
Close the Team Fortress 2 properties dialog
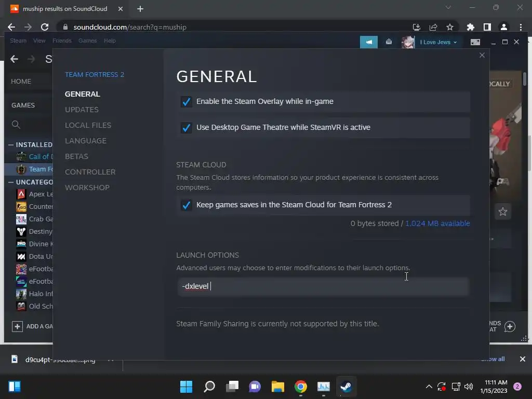coord(482,55)
